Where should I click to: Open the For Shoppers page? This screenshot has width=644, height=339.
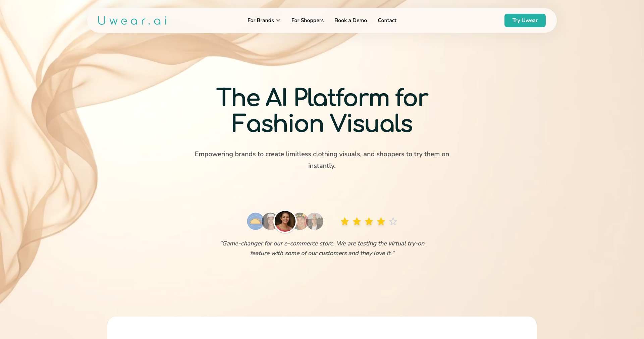click(x=308, y=20)
